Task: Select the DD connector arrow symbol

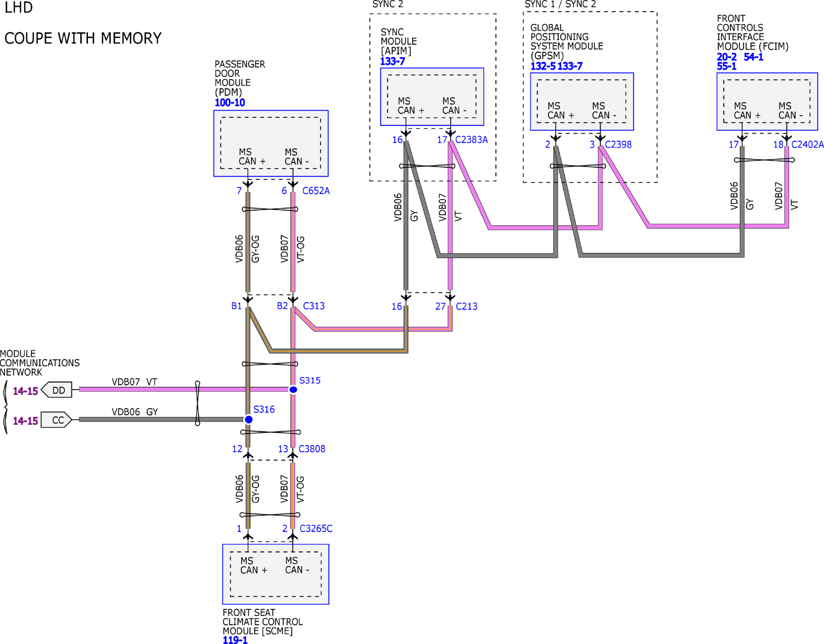Action: tap(56, 390)
